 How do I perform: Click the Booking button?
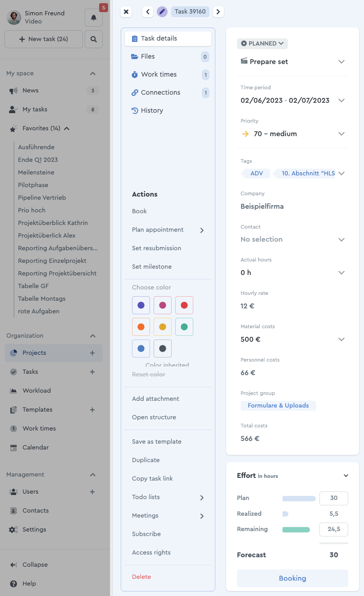(x=292, y=578)
